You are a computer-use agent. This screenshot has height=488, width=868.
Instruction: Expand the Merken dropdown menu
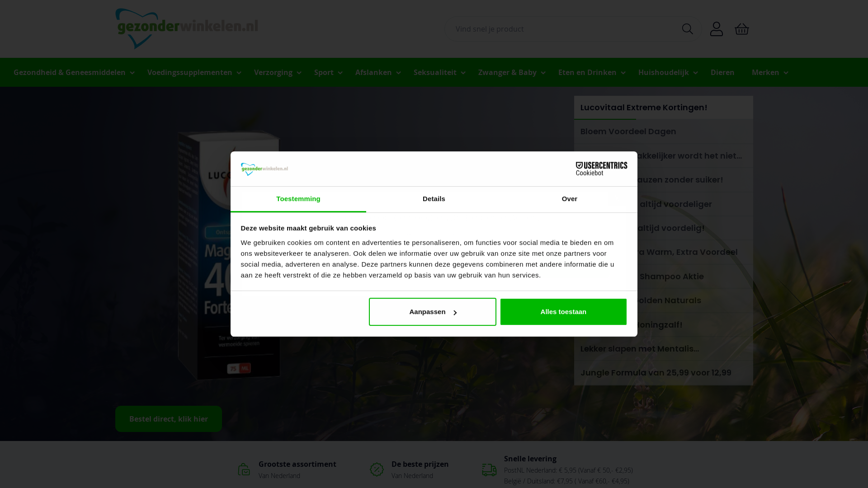[769, 72]
